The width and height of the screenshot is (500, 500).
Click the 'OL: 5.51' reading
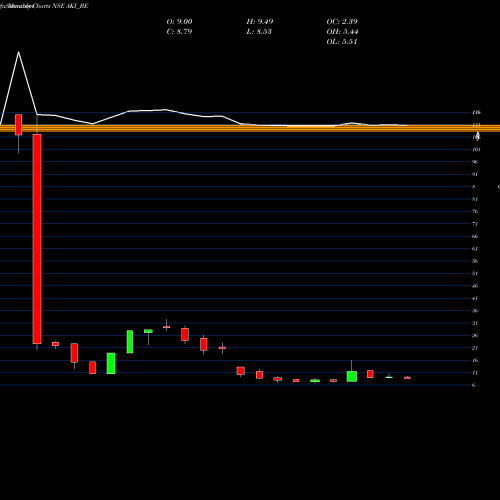click(342, 42)
